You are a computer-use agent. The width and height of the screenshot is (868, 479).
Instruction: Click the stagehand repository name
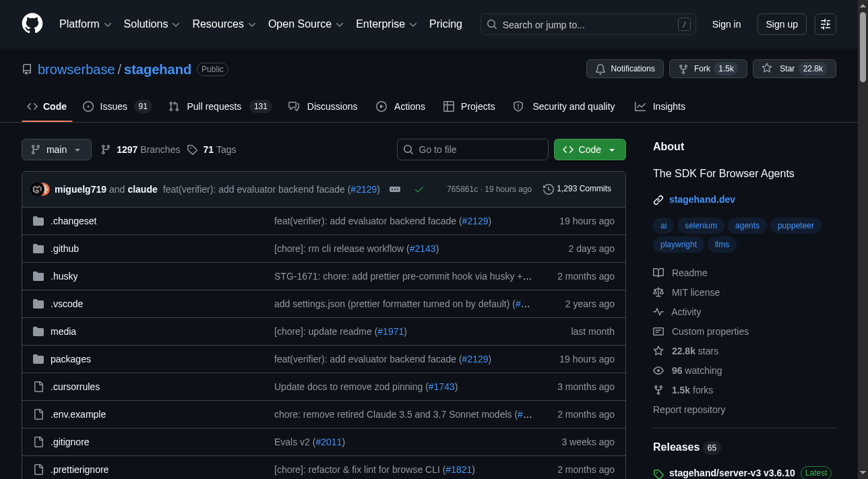pos(158,69)
